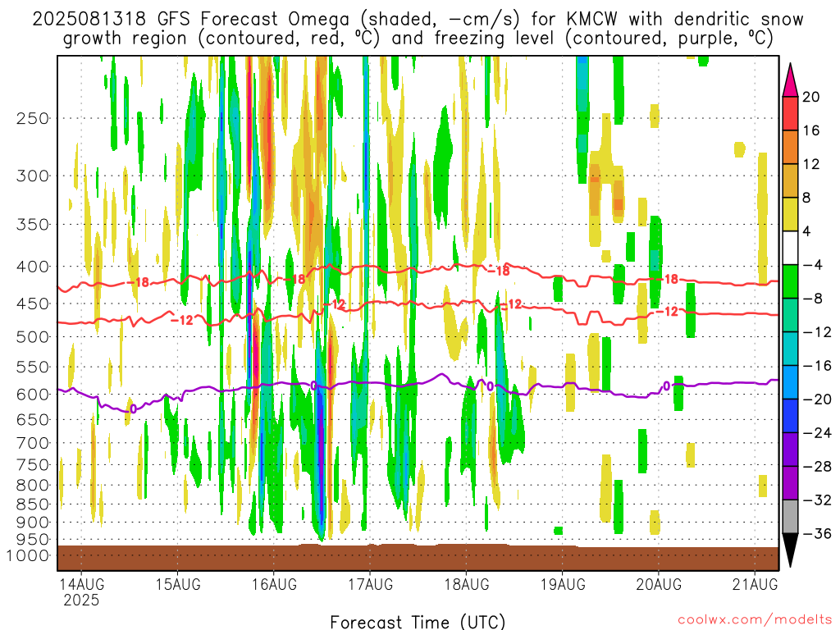Image resolution: width=840 pixels, height=630 pixels.
Task: Click the colorbar value '-28'
Action: pyautogui.click(x=817, y=467)
